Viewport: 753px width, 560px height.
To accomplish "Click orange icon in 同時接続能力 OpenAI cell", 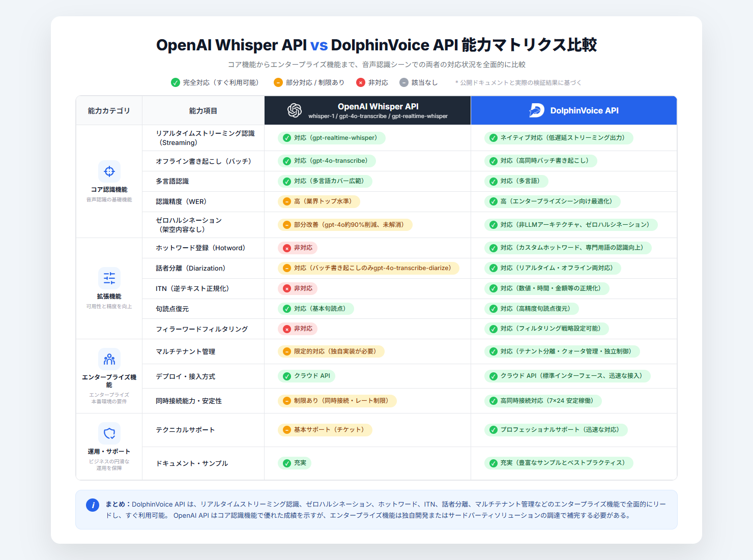I will tap(287, 401).
